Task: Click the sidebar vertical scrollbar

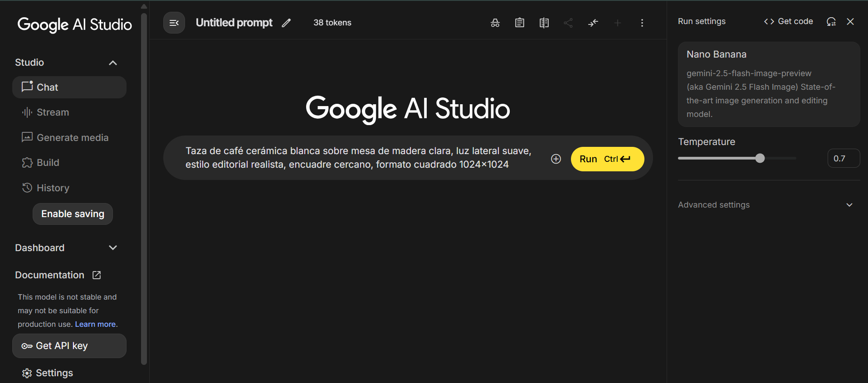Action: point(144,188)
